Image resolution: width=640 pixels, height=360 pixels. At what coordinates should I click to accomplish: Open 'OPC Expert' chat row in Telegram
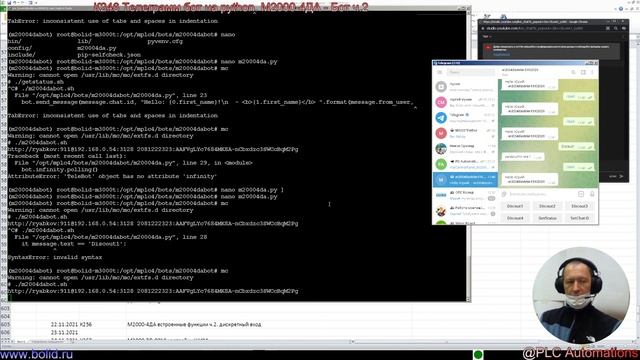(465, 195)
